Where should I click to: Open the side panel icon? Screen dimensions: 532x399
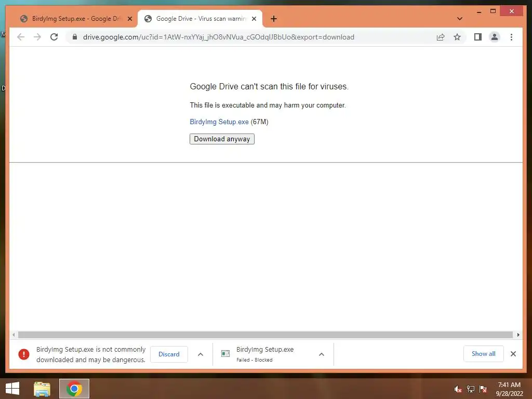[x=478, y=37]
